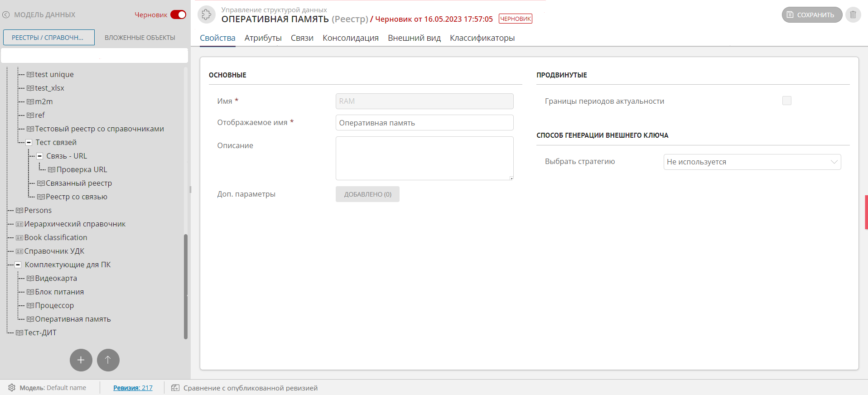Open the Выбрать стратегию dropdown
Screen dimensions: 868x395
coord(752,162)
